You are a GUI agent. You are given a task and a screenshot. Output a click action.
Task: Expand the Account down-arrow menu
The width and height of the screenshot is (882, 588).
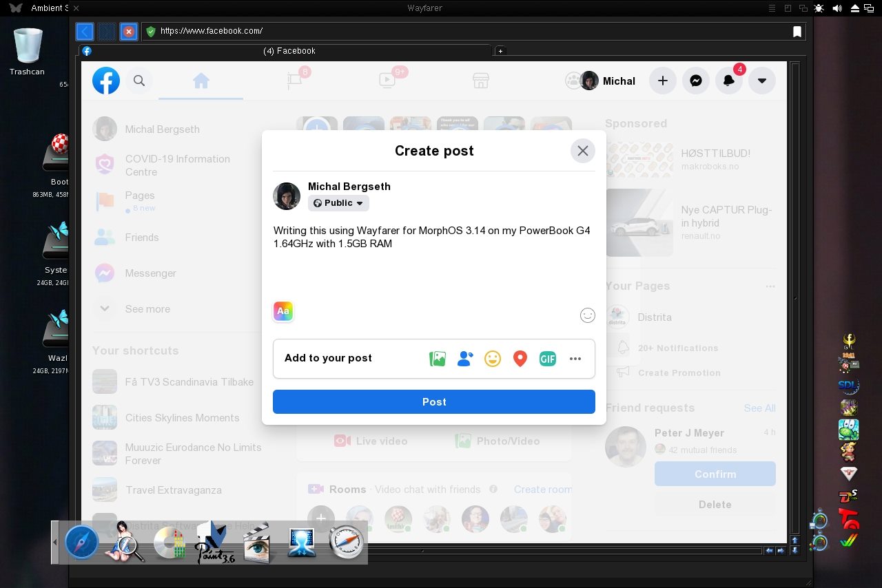coord(762,81)
